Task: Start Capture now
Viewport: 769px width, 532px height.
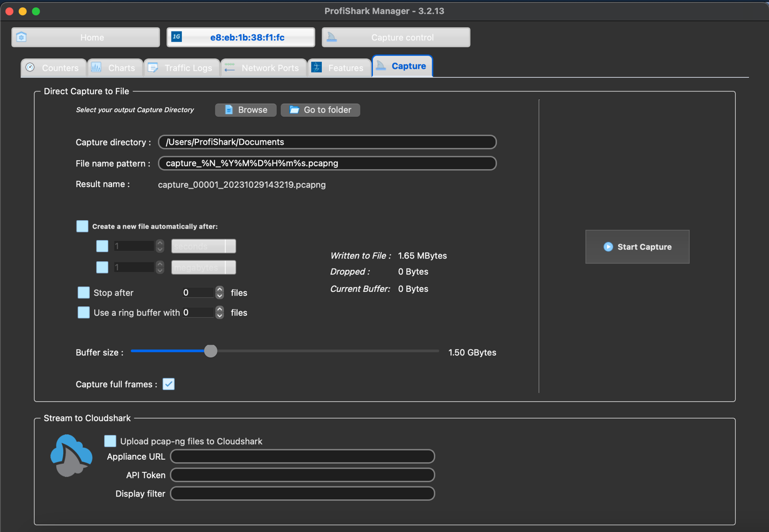Action: click(637, 247)
